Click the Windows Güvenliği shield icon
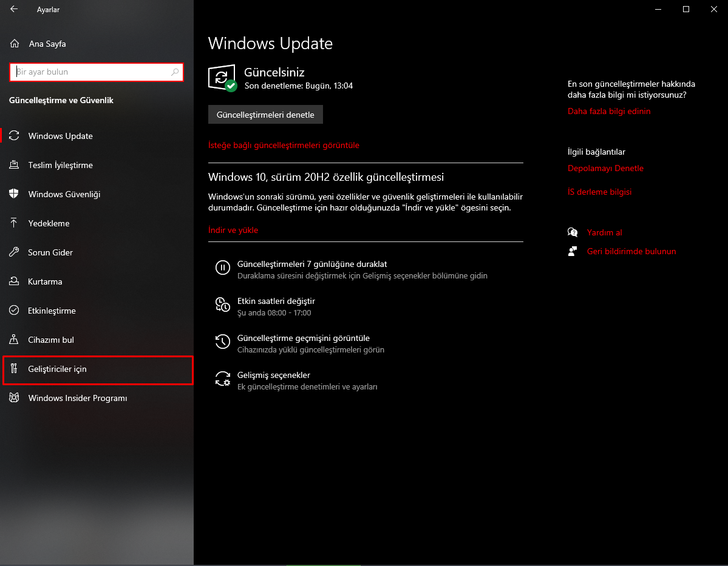Image resolution: width=728 pixels, height=566 pixels. tap(14, 194)
